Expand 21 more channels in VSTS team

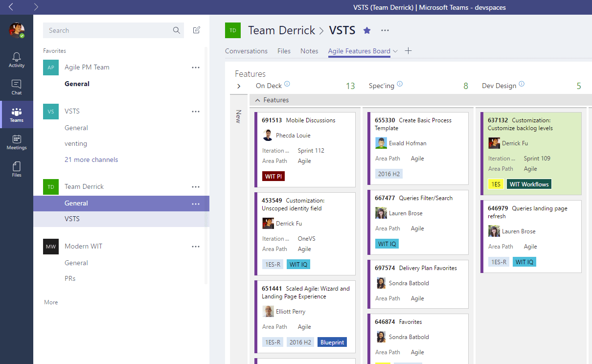91,159
